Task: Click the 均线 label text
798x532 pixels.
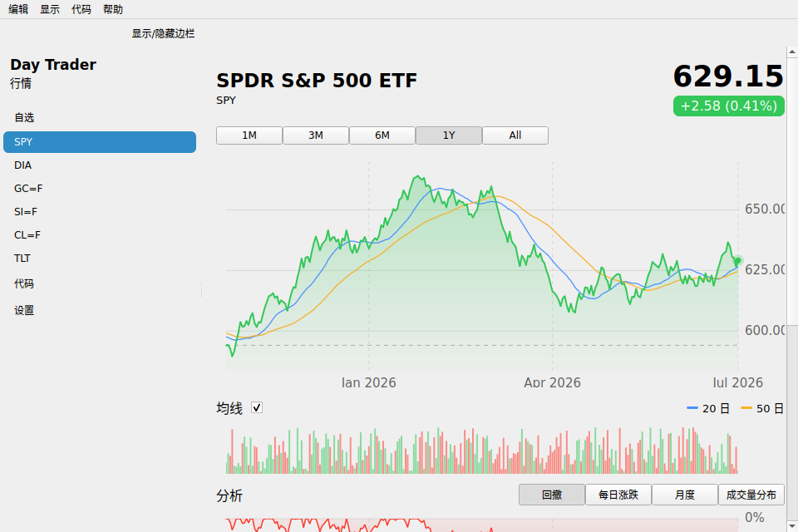Action: click(229, 408)
